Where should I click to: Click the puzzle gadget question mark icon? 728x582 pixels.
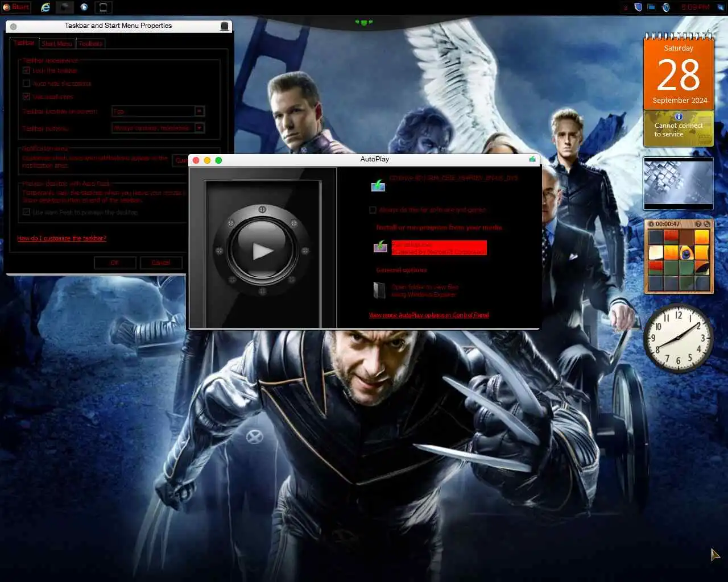(698, 224)
